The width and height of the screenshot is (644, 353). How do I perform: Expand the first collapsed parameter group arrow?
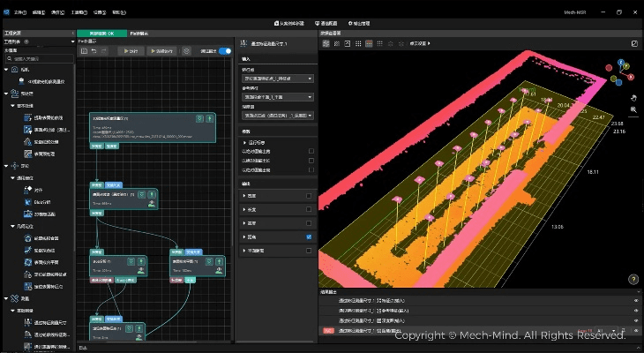point(243,141)
